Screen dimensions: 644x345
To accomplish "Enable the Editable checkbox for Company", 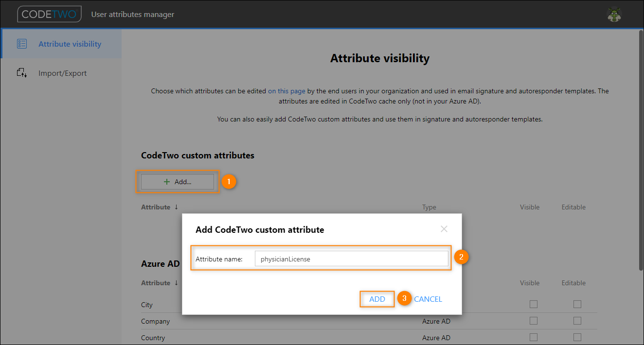I will point(577,321).
